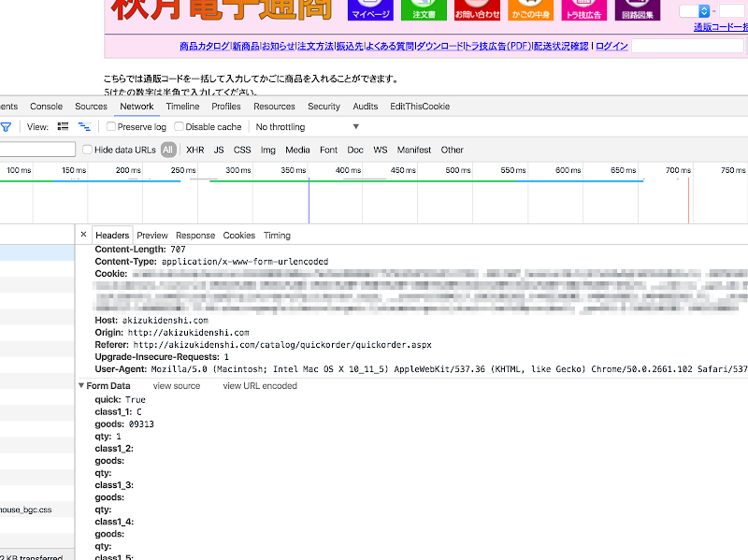Switch to the Timing detail tab

[x=277, y=236]
